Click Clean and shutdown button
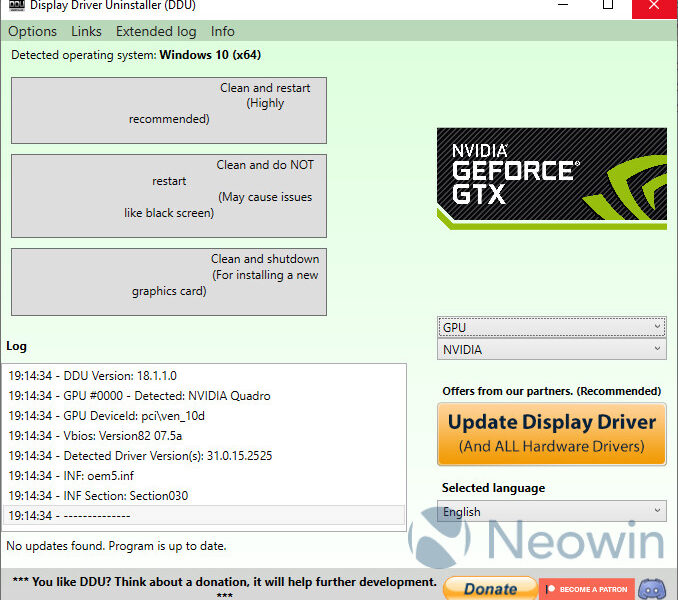 (x=169, y=282)
